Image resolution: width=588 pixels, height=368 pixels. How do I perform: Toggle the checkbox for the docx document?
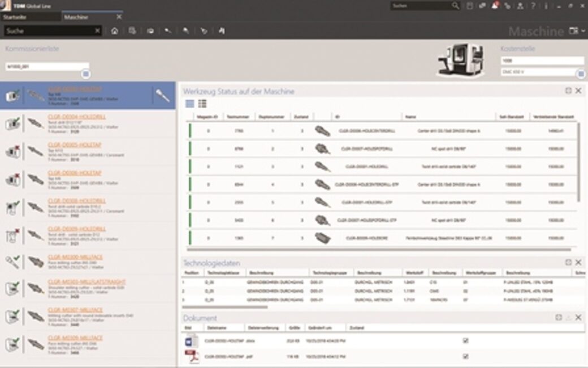pyautogui.click(x=465, y=341)
